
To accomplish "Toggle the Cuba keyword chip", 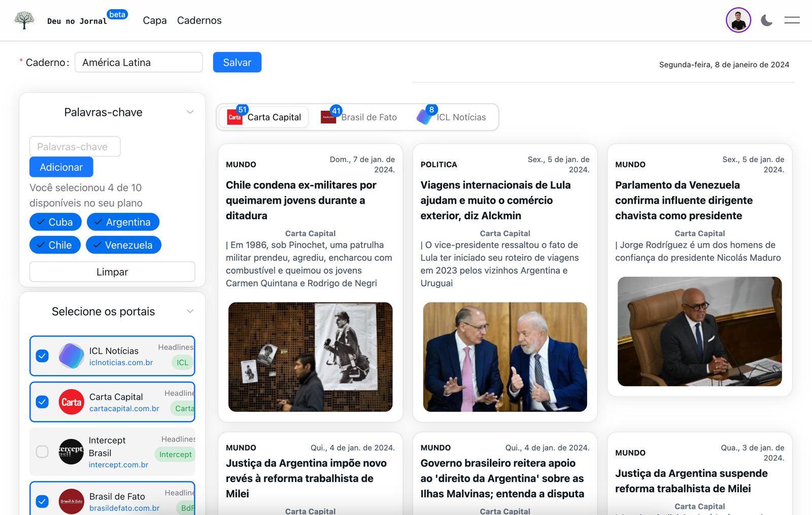I will [x=55, y=222].
